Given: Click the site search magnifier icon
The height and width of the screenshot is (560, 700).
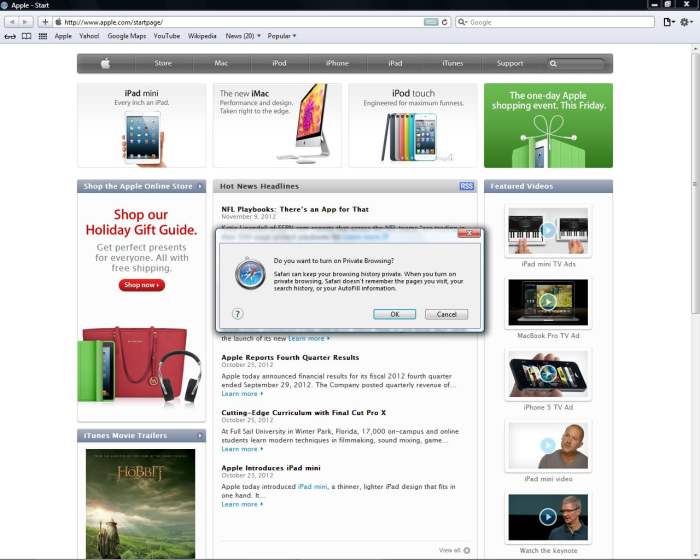Looking at the screenshot, I should click(553, 63).
